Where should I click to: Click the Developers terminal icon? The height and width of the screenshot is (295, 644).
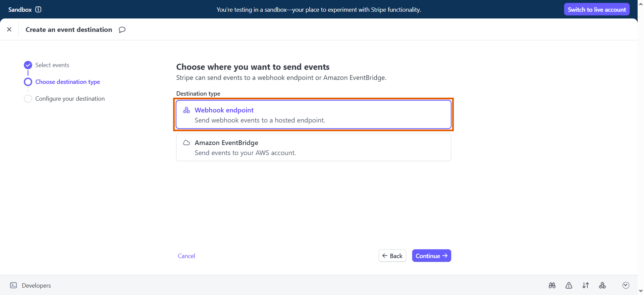13,285
